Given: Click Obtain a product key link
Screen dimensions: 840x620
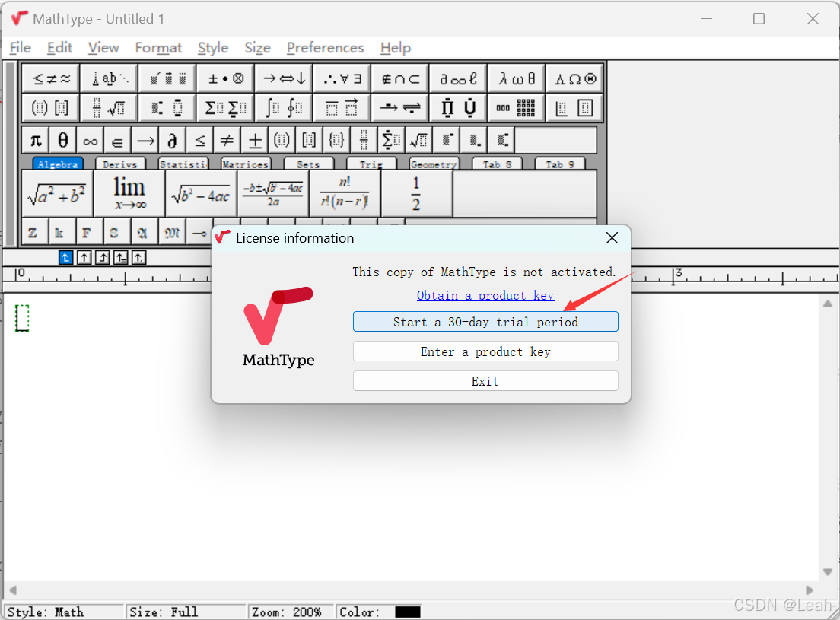Looking at the screenshot, I should click(x=485, y=295).
